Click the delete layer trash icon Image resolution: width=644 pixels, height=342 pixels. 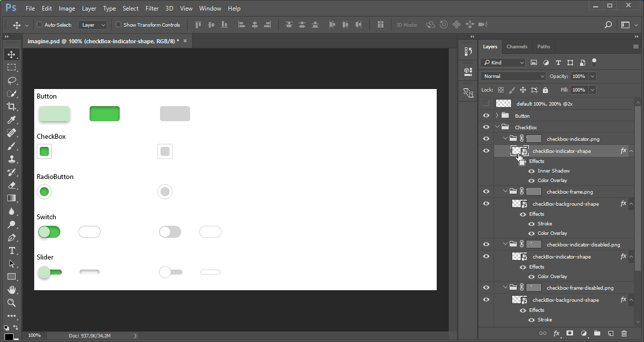click(x=624, y=333)
